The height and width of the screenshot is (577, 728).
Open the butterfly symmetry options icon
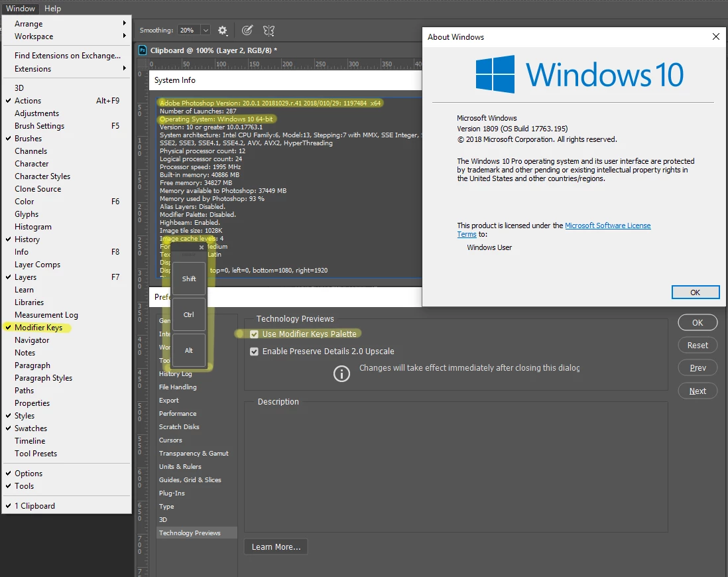coord(269,31)
